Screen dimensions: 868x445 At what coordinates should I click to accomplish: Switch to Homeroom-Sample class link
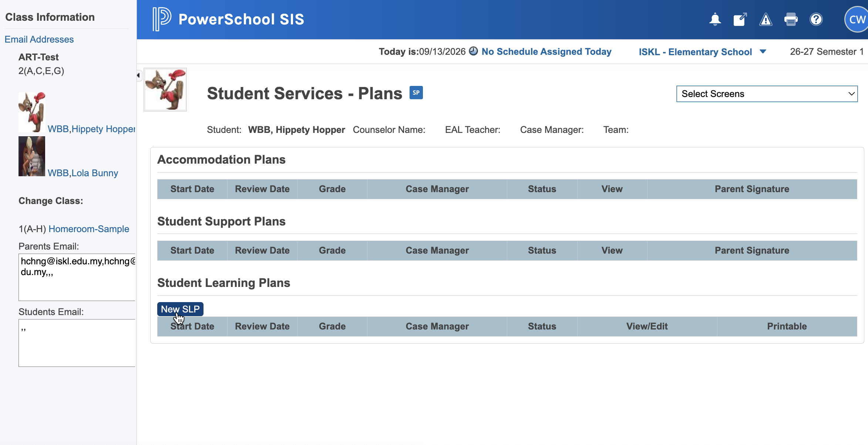click(89, 229)
